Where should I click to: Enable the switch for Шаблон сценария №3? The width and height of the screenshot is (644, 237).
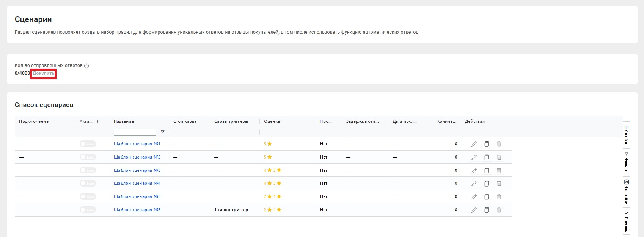coord(88,171)
